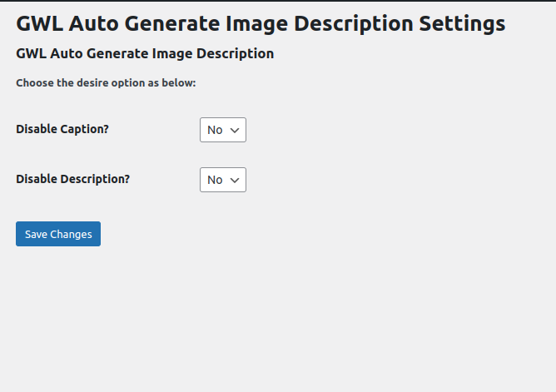Click the "Choose the desire option as below" text
This screenshot has height=392, width=556.
coord(106,83)
